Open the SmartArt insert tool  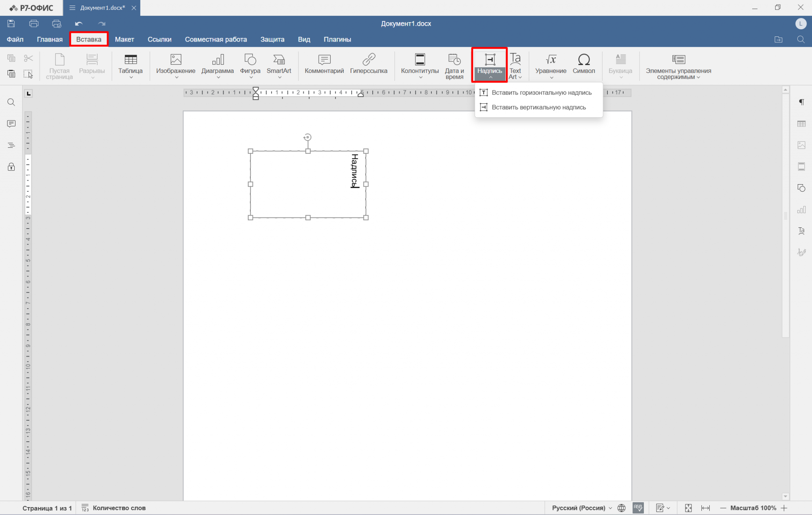pos(279,60)
